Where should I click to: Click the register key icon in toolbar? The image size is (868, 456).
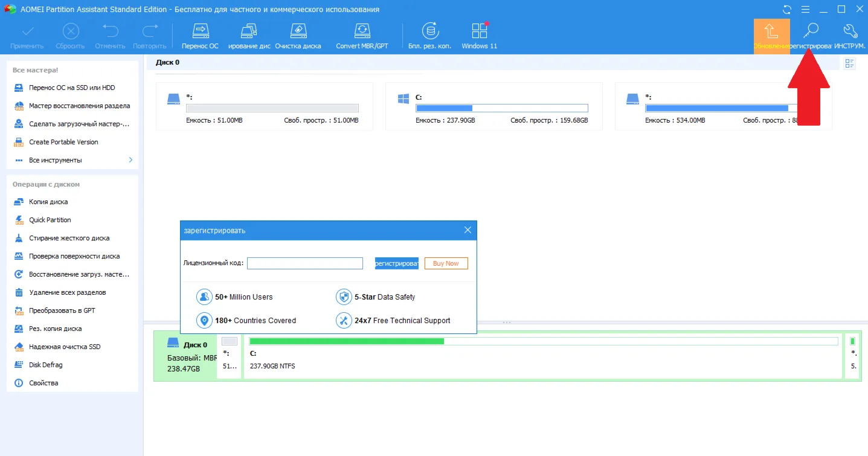coord(811,30)
